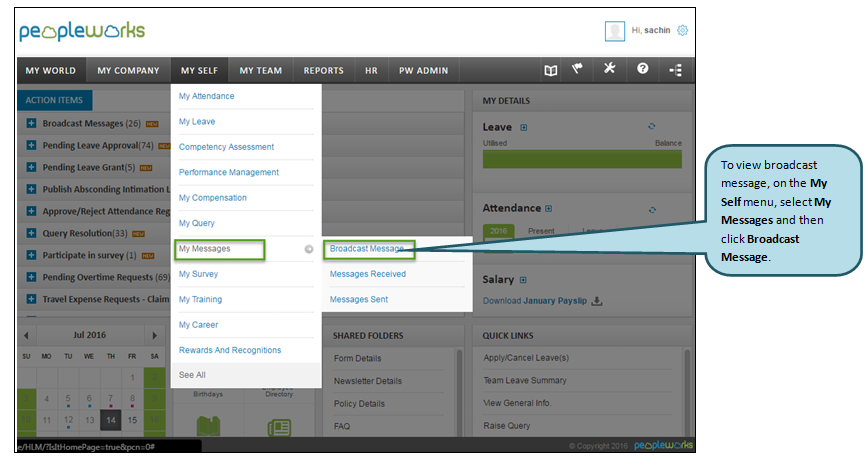Expand Pending Overtime Requests item
Viewport: 868px width, 473px height.
pos(32,277)
